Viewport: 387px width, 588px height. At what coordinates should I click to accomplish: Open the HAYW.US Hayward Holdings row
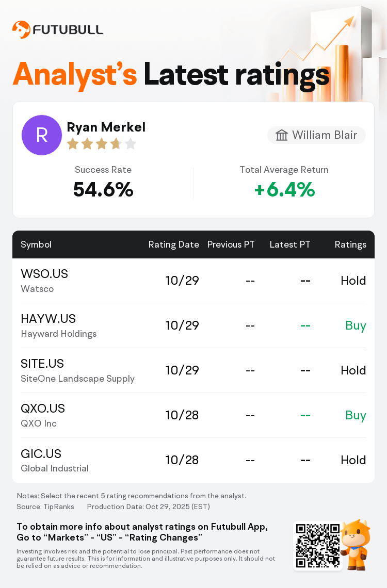click(193, 325)
